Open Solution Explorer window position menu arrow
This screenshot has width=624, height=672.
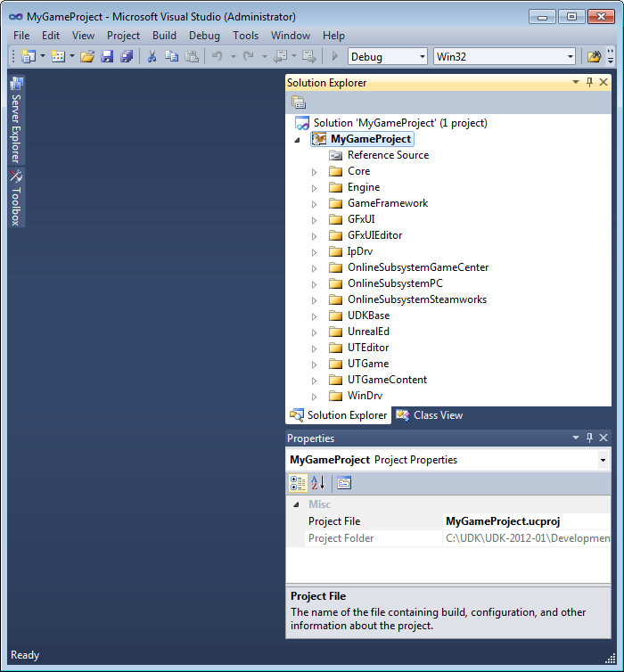coord(576,82)
